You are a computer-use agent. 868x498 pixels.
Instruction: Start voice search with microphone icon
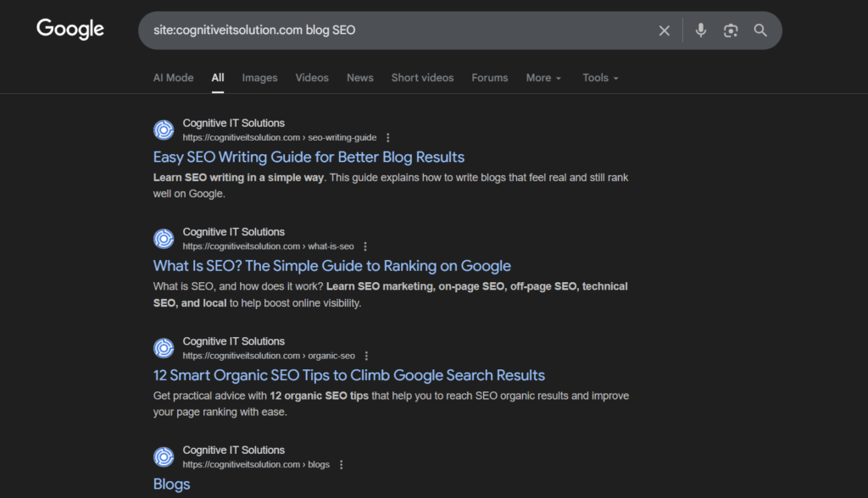(x=700, y=30)
